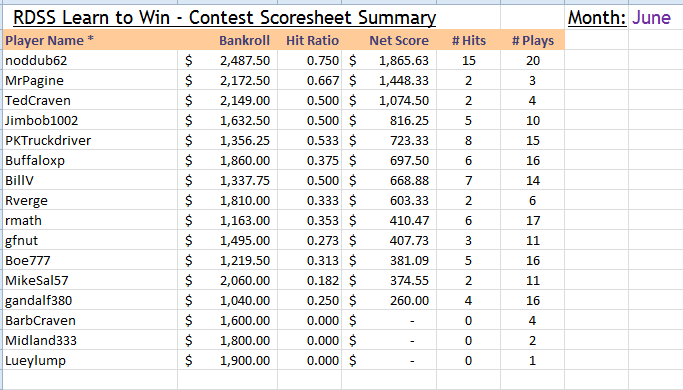This screenshot has width=683, height=390.
Task: Select the '# Plays' header cell
Action: coord(532,40)
